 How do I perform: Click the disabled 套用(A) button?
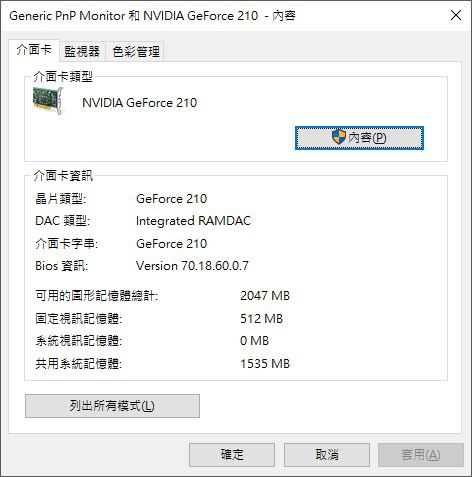(x=421, y=455)
